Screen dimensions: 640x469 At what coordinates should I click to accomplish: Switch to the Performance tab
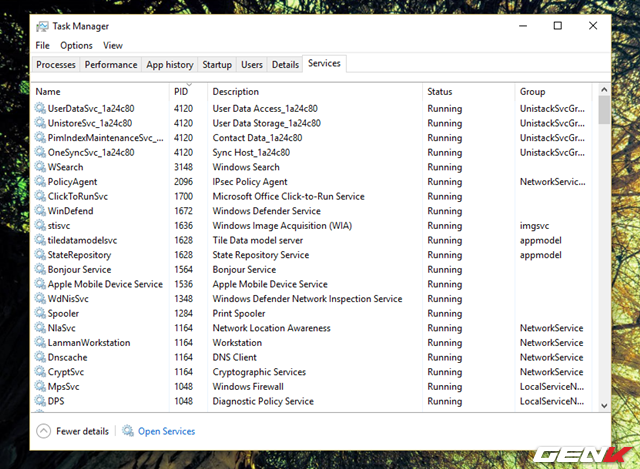coord(111,64)
